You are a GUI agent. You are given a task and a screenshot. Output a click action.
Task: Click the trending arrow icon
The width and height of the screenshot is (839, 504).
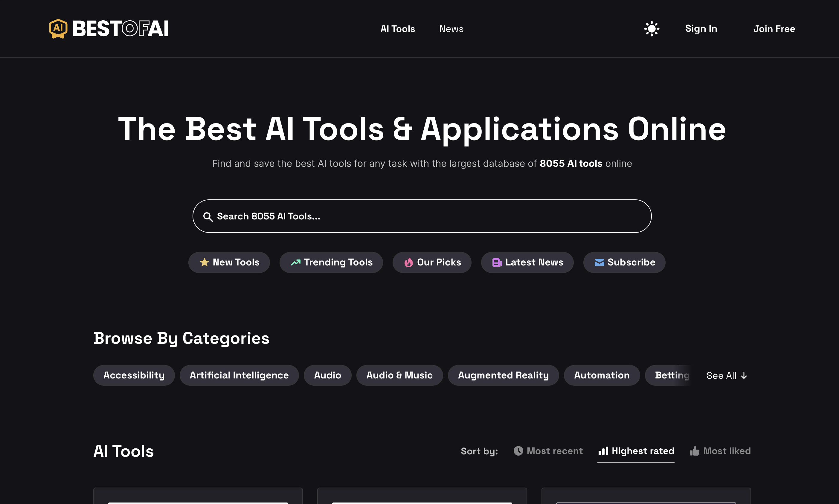[295, 262]
